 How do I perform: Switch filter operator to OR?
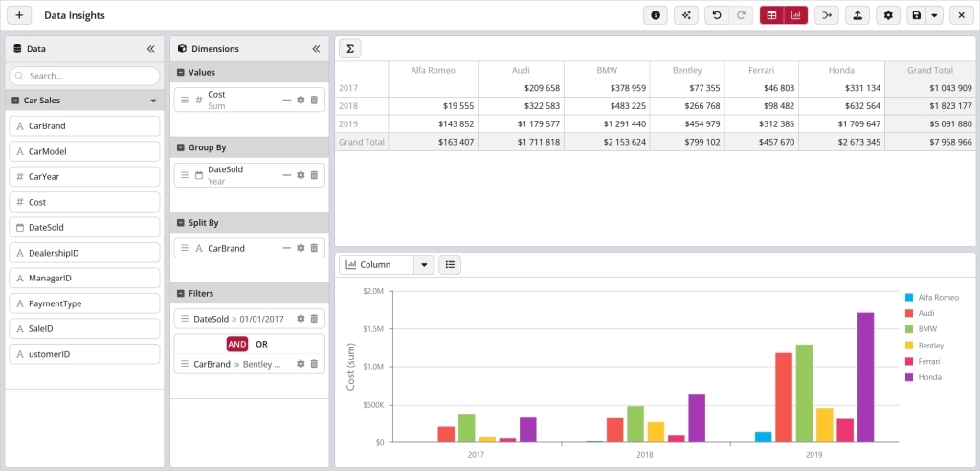coord(261,344)
